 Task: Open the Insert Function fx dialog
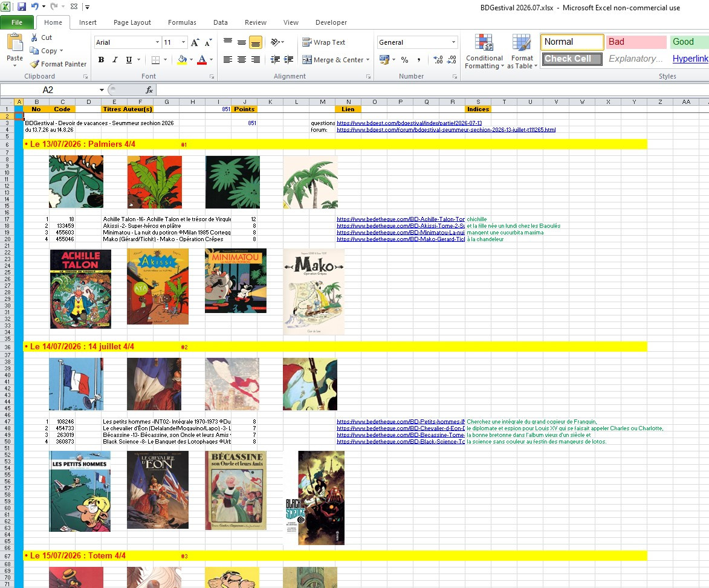(x=150, y=90)
